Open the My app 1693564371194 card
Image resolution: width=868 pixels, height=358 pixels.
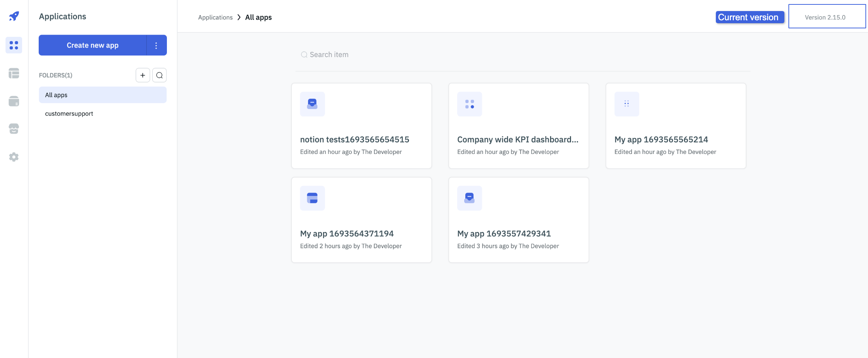[361, 220]
